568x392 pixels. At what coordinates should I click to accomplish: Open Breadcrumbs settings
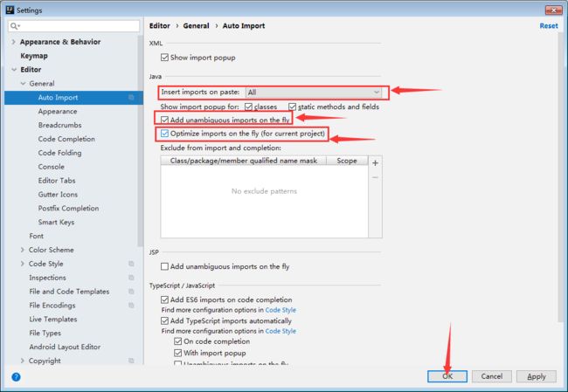(x=59, y=125)
